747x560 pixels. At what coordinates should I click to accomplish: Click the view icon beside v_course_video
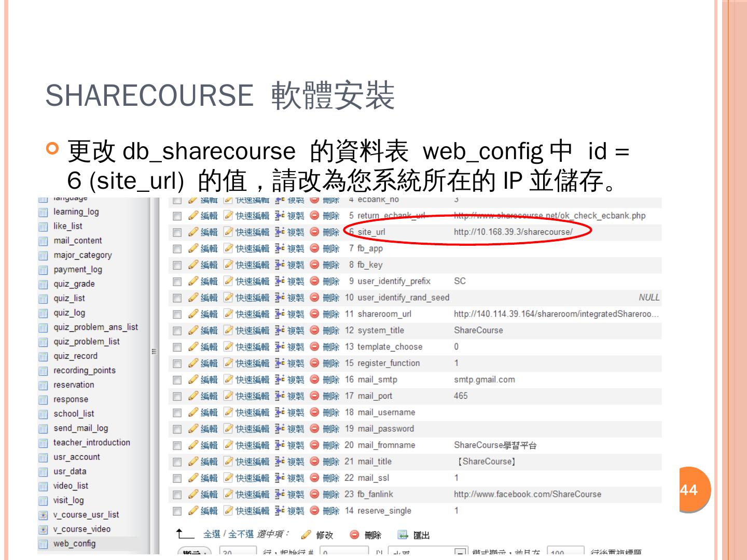(x=44, y=529)
